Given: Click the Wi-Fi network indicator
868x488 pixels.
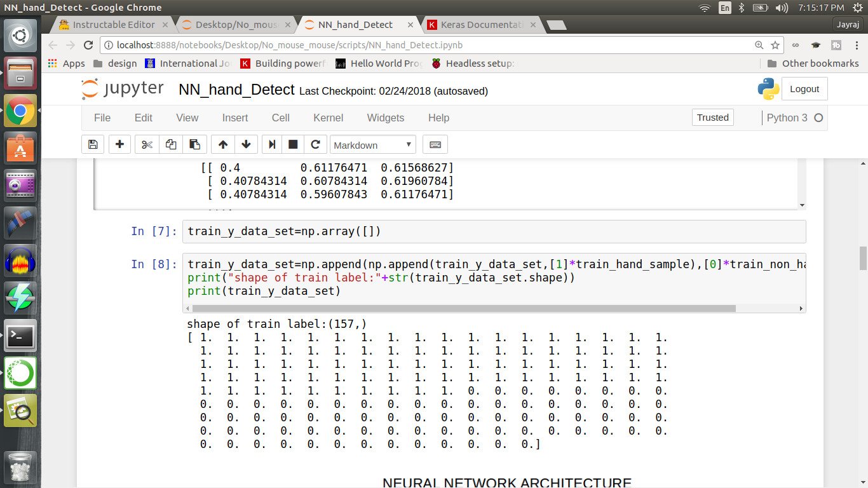Looking at the screenshot, I should 705,8.
